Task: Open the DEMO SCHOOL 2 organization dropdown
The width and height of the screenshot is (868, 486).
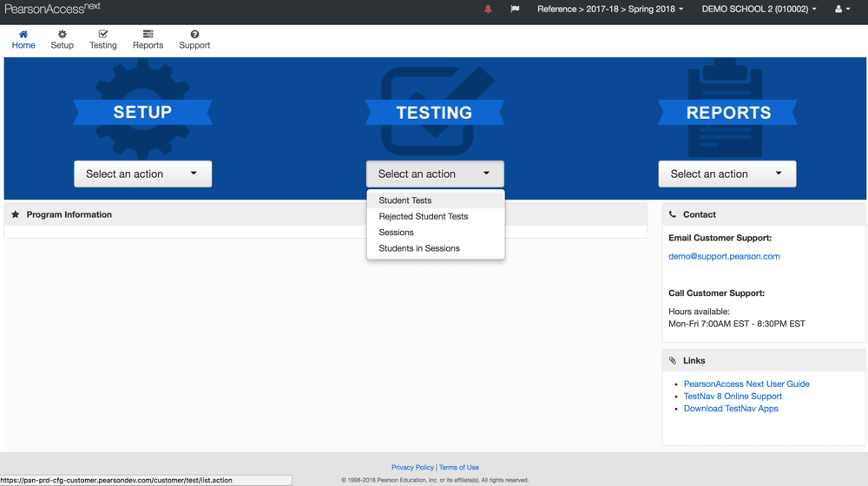Action: (759, 10)
